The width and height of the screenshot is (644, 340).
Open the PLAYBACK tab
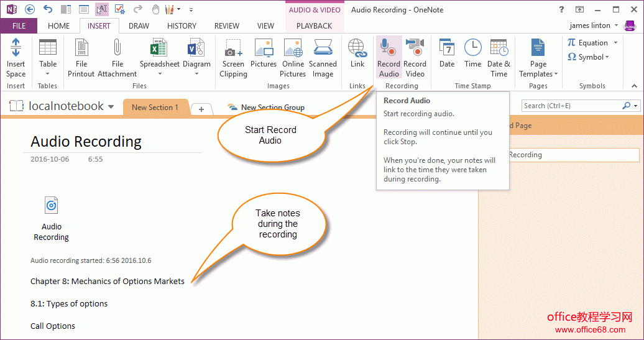pos(314,26)
